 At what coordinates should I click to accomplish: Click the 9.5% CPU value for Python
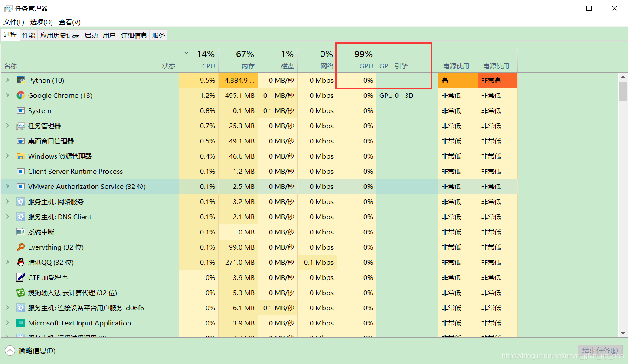199,80
